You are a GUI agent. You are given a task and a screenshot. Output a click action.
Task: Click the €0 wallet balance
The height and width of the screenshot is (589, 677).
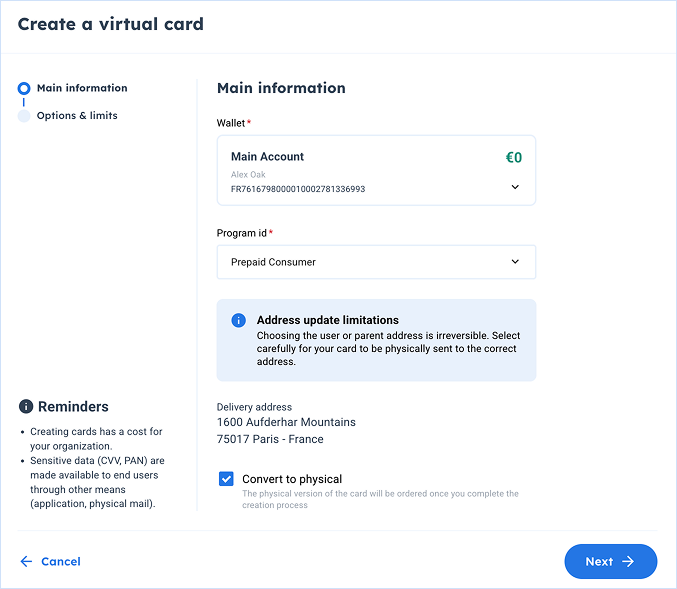coord(514,157)
